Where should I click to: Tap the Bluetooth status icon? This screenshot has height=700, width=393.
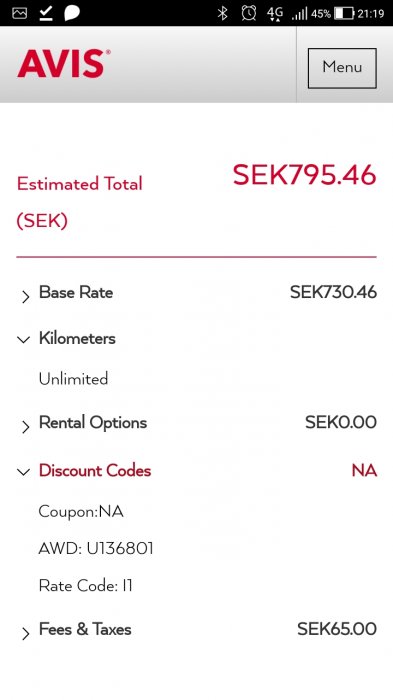pos(222,13)
